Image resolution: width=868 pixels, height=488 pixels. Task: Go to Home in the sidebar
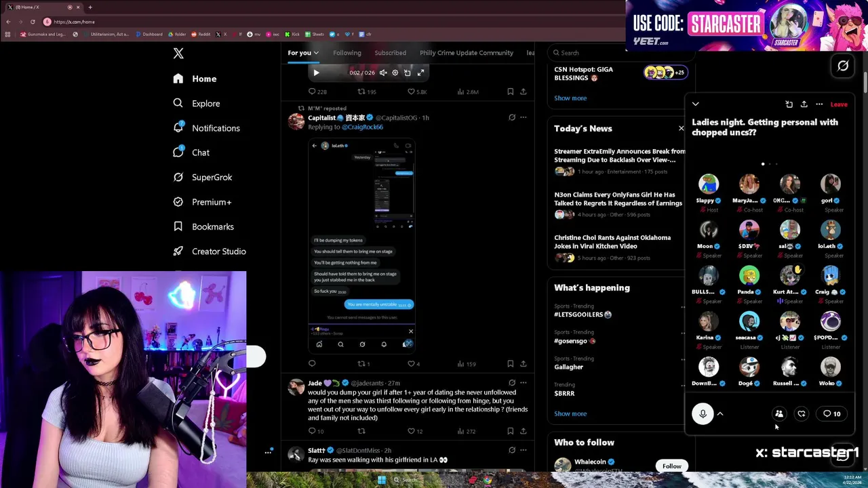[x=195, y=79]
